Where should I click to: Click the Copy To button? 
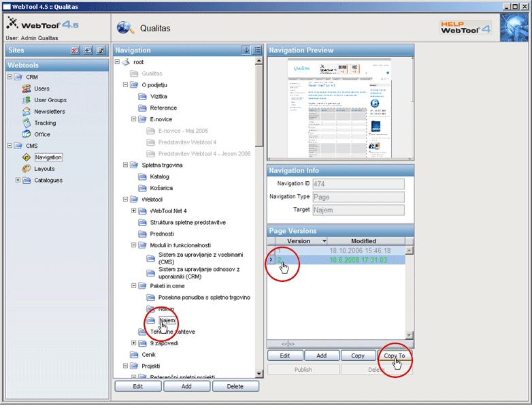click(x=395, y=356)
